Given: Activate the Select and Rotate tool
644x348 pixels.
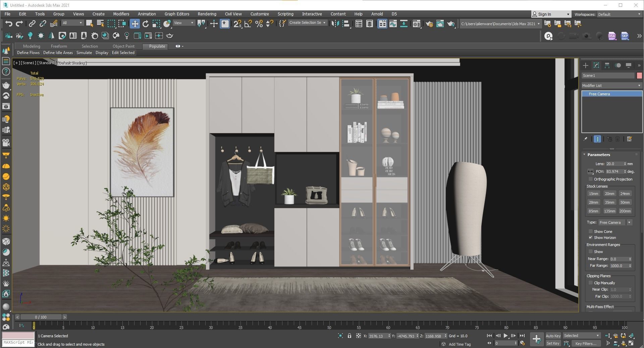Looking at the screenshot, I should [146, 23].
